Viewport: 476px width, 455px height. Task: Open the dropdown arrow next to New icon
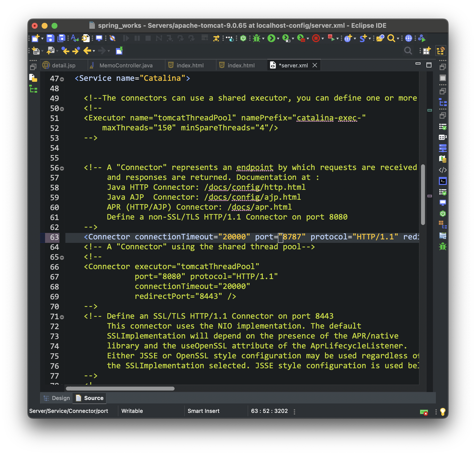[42, 39]
